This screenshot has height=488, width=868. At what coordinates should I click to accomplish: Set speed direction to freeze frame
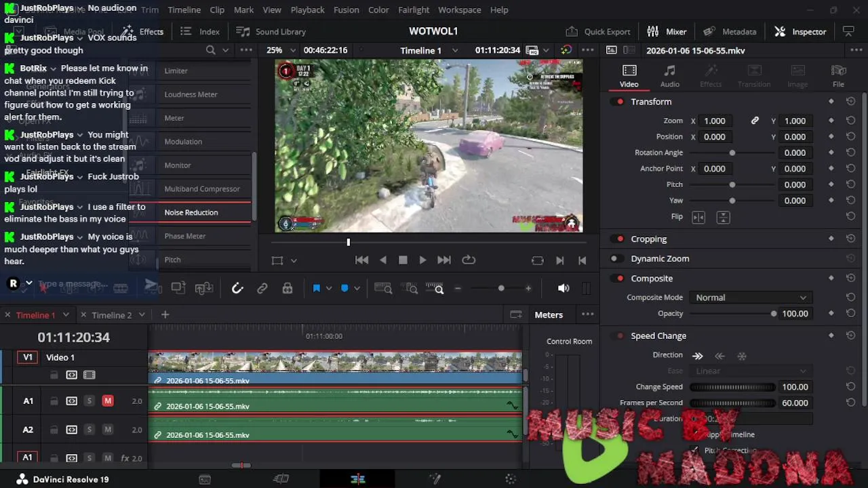tap(742, 355)
